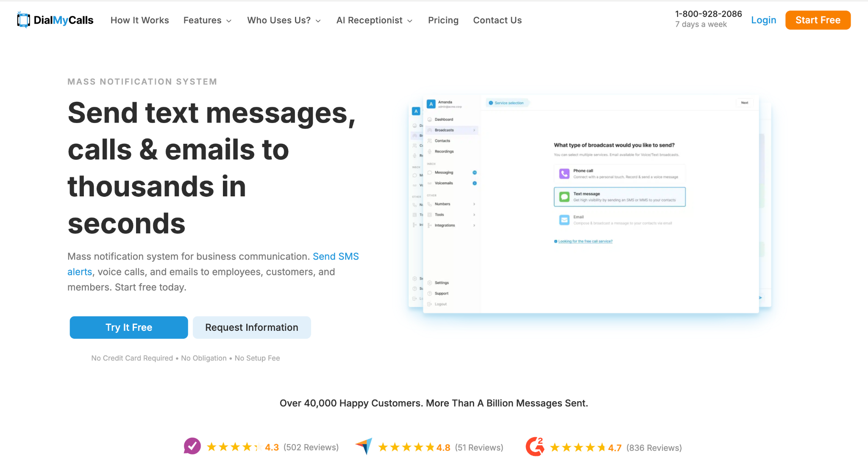Click the Next button in the app preview
Screen dimensions: 868x475
[745, 103]
